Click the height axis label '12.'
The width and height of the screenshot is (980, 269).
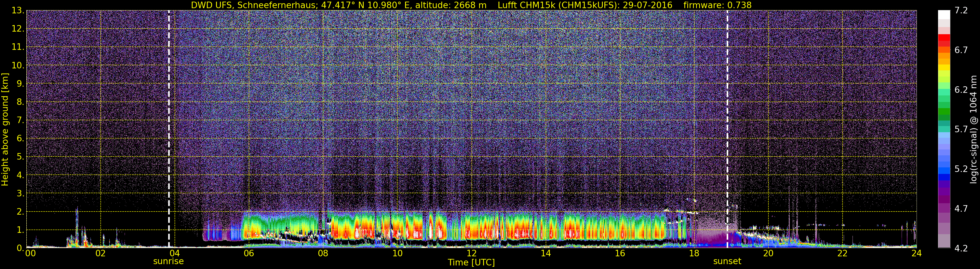[x=18, y=29]
